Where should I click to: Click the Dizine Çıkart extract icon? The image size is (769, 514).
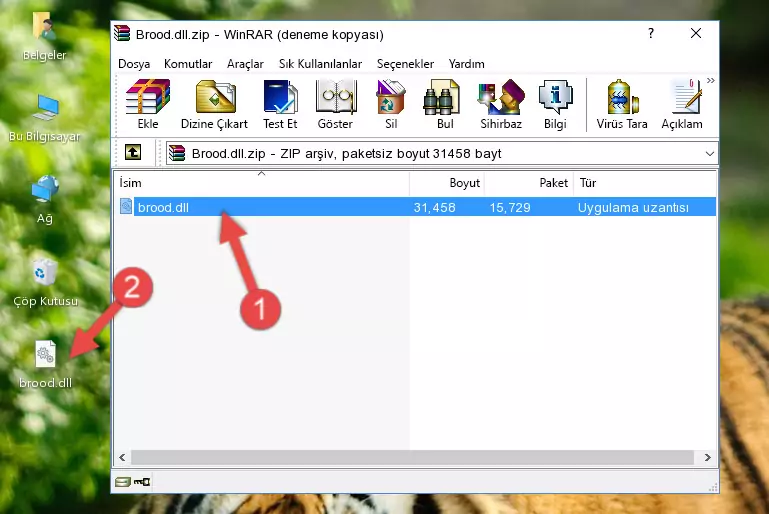click(x=214, y=104)
